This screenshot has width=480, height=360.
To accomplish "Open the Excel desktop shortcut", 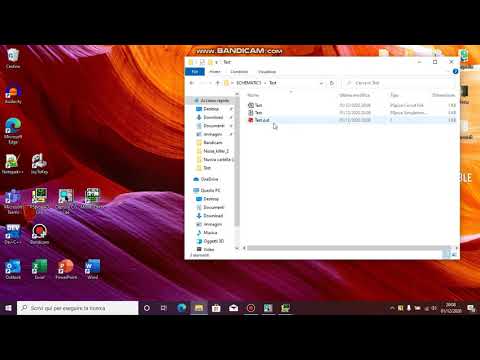I will pyautogui.click(x=39, y=269).
